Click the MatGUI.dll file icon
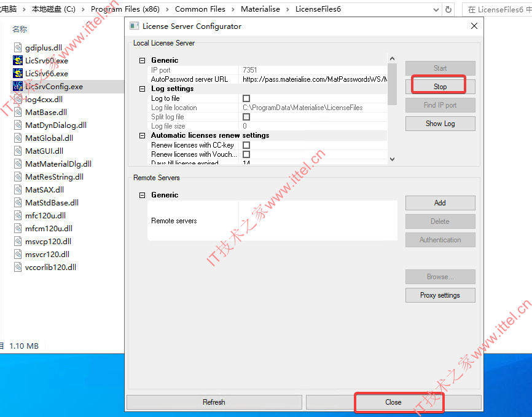Viewport: 532px width, 417px height. (18, 151)
